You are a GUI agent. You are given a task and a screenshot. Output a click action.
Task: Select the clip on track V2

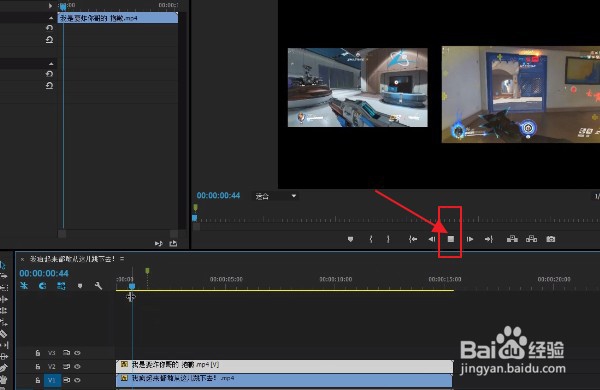(x=284, y=366)
